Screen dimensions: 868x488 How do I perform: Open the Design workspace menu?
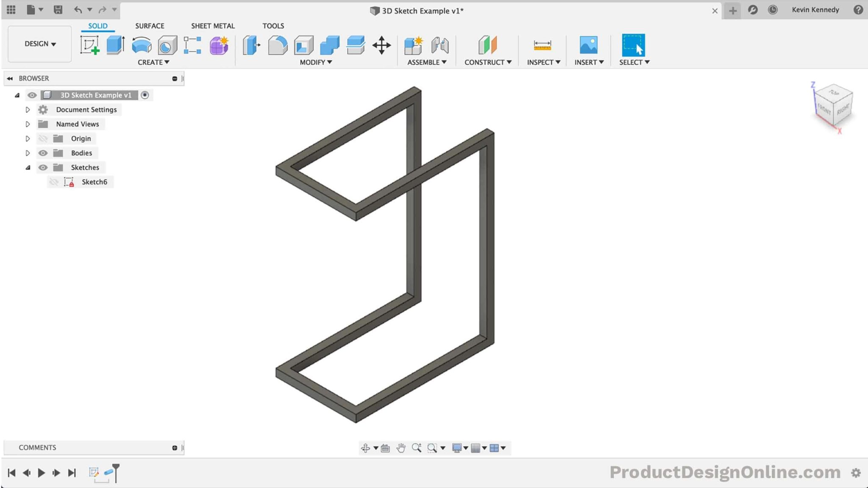click(39, 44)
